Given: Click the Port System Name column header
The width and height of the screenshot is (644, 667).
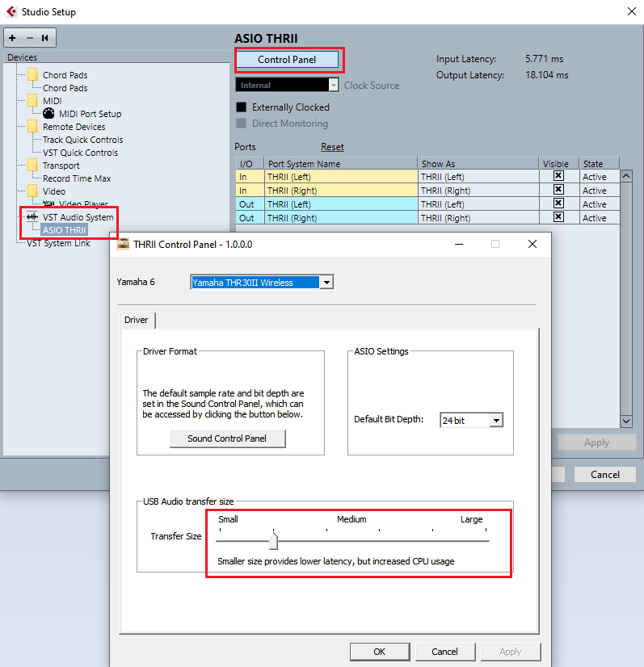Looking at the screenshot, I should click(x=341, y=164).
